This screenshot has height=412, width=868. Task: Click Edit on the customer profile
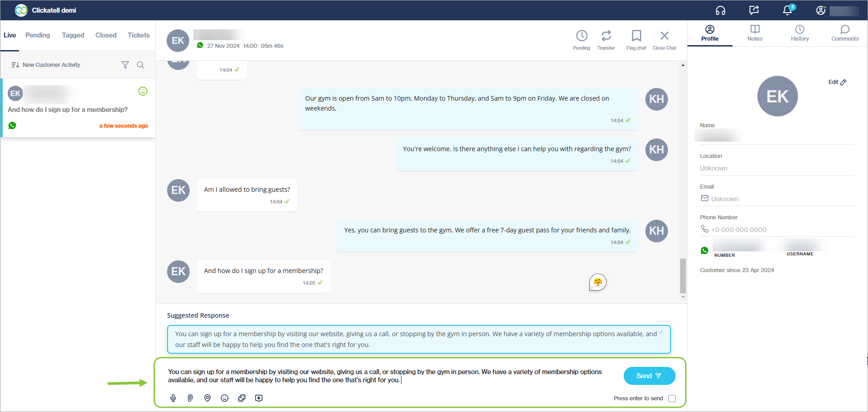click(x=837, y=82)
